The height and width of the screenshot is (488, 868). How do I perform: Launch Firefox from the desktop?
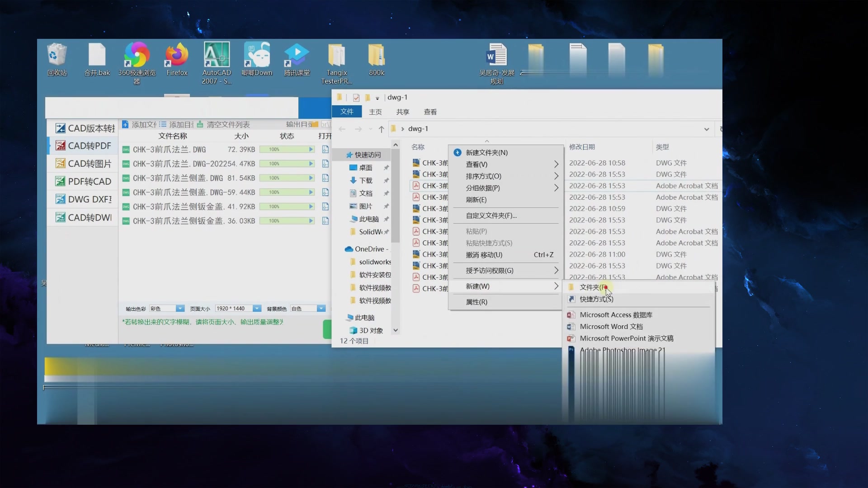click(176, 57)
